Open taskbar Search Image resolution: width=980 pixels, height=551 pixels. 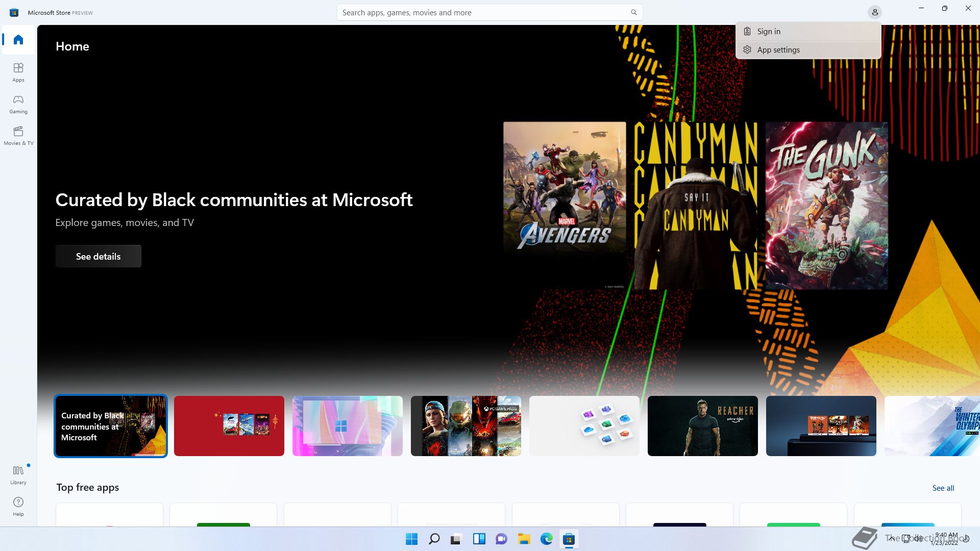tap(434, 539)
